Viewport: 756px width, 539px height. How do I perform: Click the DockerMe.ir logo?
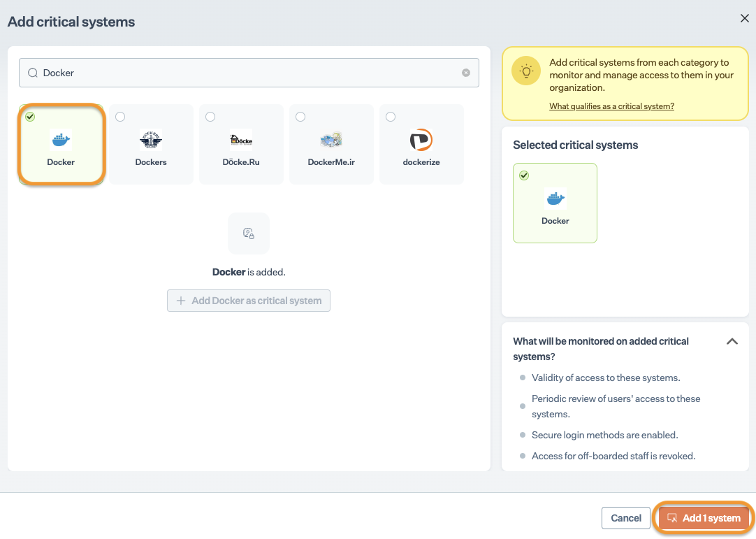coord(331,140)
